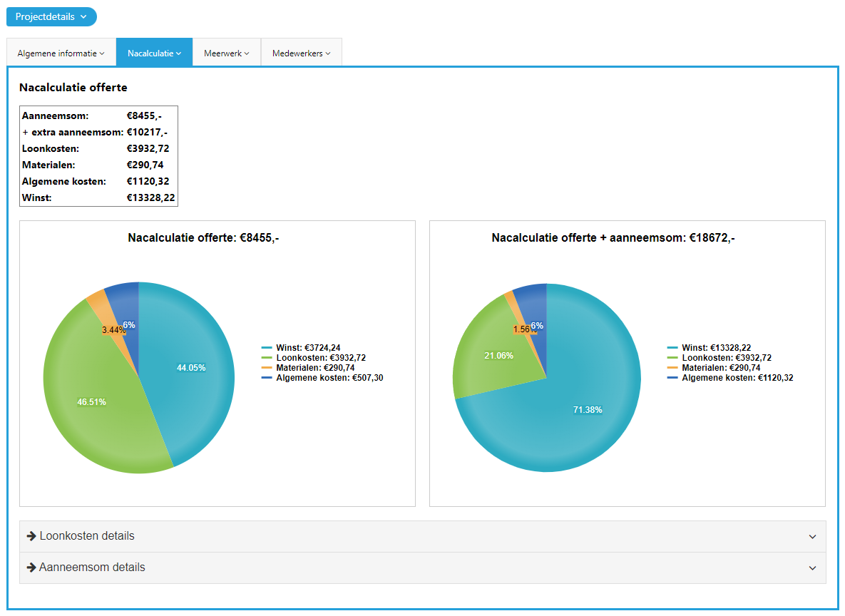The height and width of the screenshot is (616, 845).
Task: Switch to the Algemene informatie tab
Action: tap(61, 53)
